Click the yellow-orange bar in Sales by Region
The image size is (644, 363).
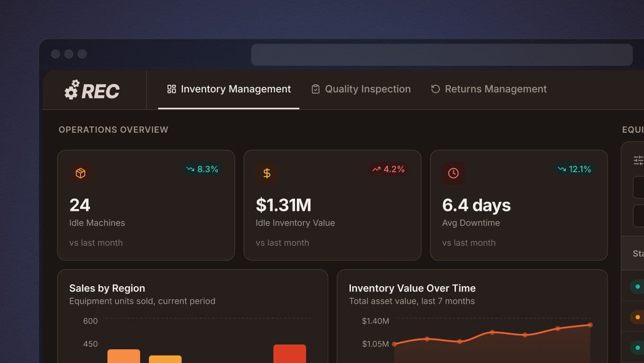[165, 359]
